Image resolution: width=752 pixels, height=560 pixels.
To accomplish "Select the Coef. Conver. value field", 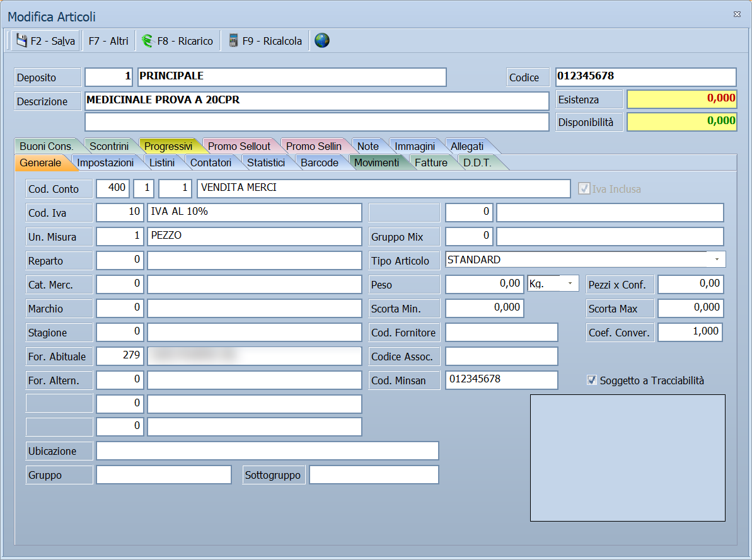I will pyautogui.click(x=690, y=332).
